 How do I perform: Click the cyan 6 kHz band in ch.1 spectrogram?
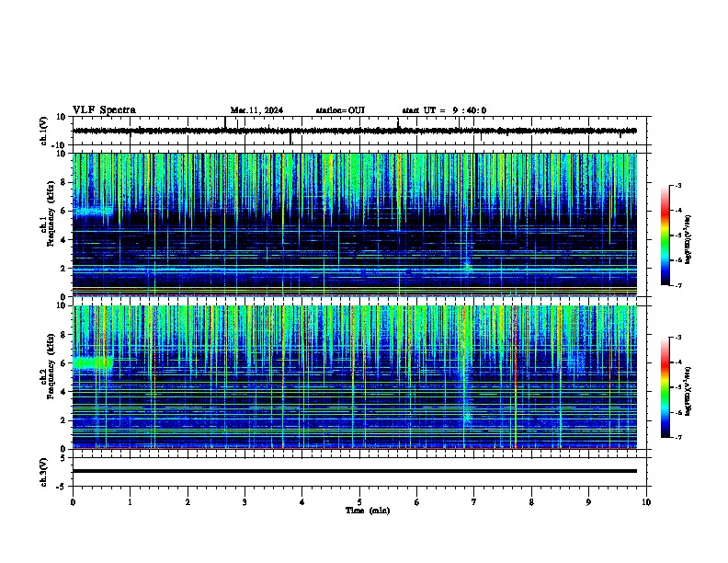tap(93, 212)
